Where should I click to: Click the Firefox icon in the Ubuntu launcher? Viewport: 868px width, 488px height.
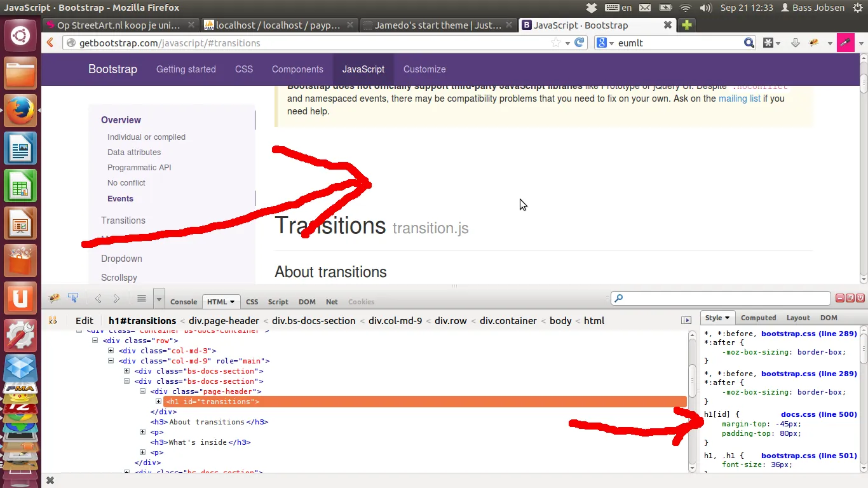[x=20, y=111]
